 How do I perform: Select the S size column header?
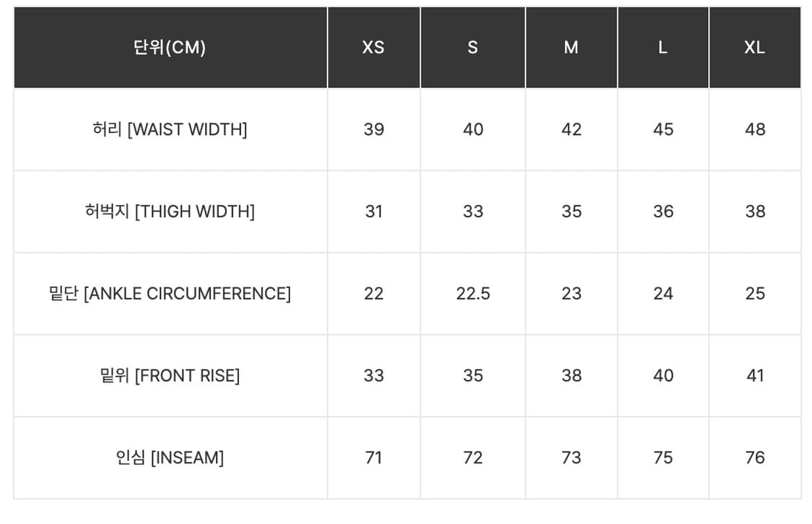(x=473, y=48)
